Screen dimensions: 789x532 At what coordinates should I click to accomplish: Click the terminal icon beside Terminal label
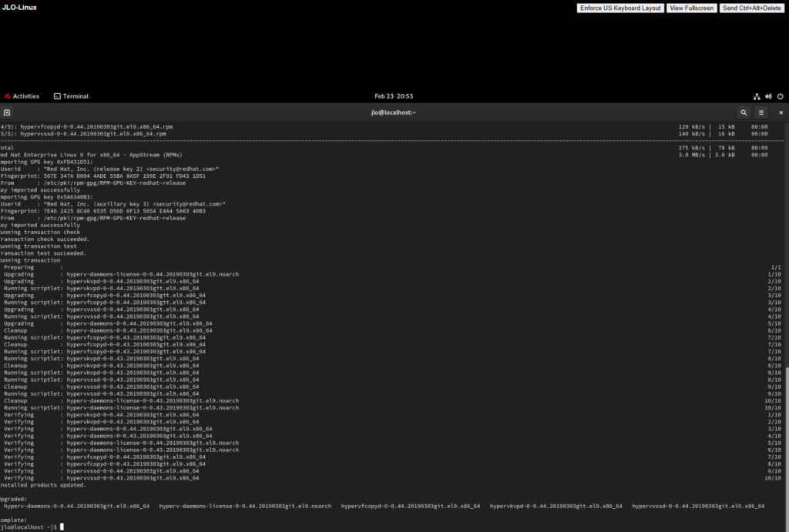coord(57,96)
